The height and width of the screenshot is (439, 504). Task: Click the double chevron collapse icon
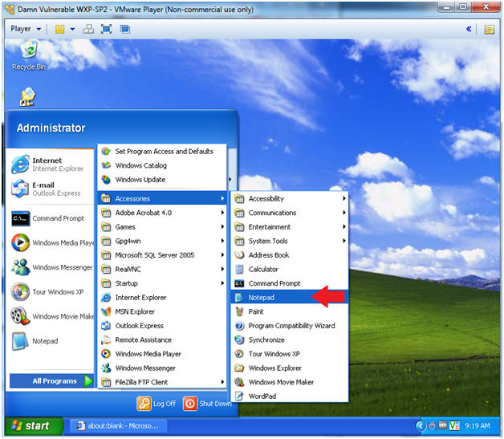[x=469, y=29]
